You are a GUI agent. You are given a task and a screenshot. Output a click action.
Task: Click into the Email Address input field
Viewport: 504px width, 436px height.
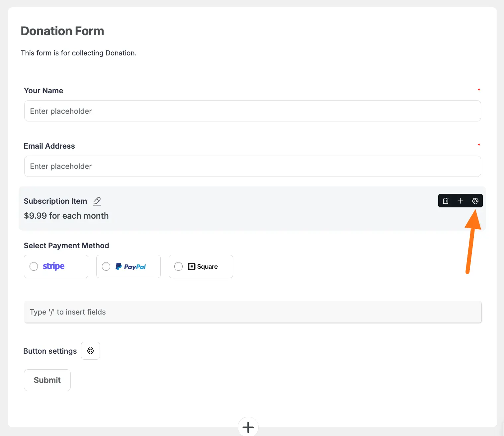pos(252,166)
